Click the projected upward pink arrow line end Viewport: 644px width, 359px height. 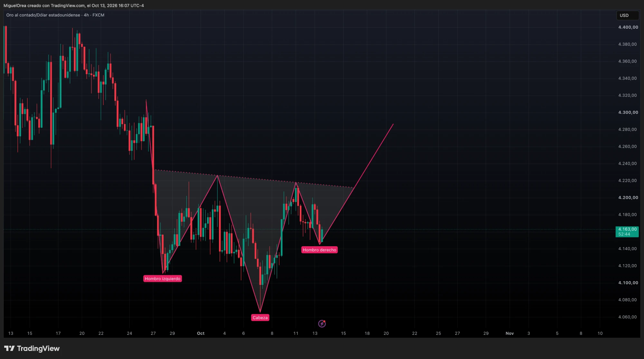[x=393, y=124]
